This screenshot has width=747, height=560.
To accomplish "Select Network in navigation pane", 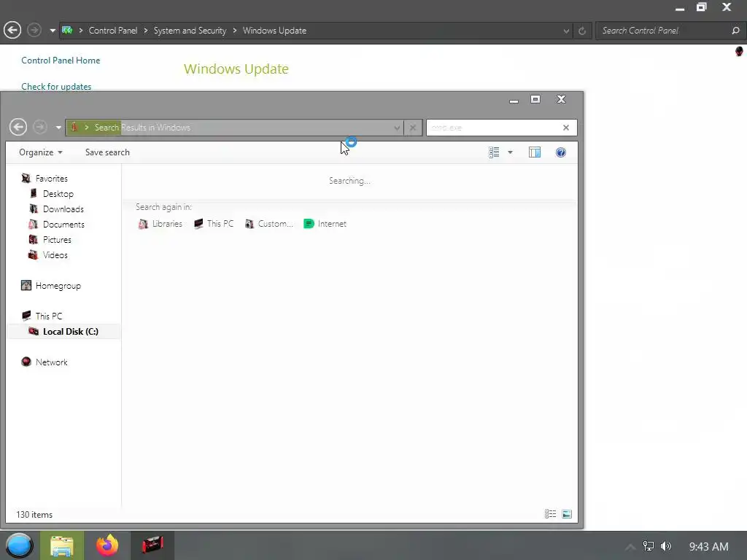I will pyautogui.click(x=51, y=362).
